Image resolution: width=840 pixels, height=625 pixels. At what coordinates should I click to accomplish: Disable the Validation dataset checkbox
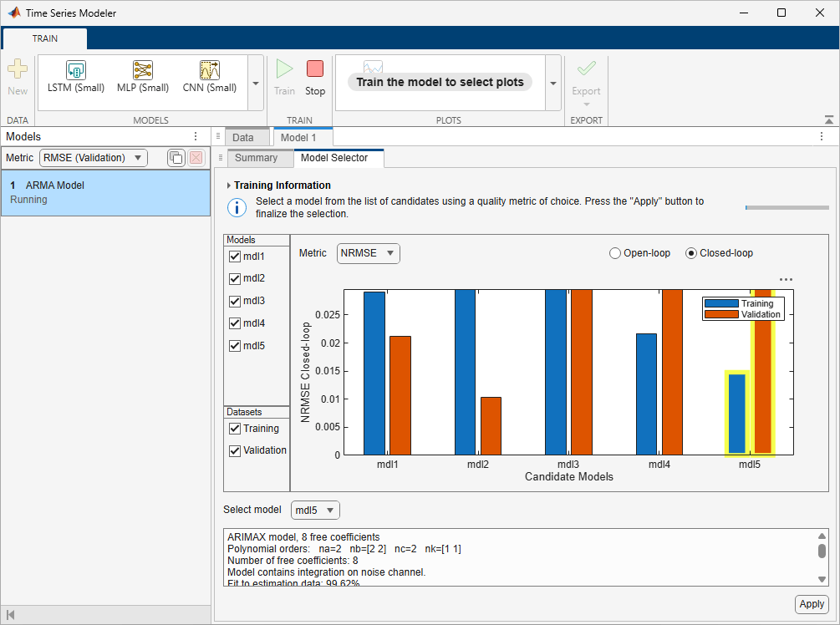234,451
